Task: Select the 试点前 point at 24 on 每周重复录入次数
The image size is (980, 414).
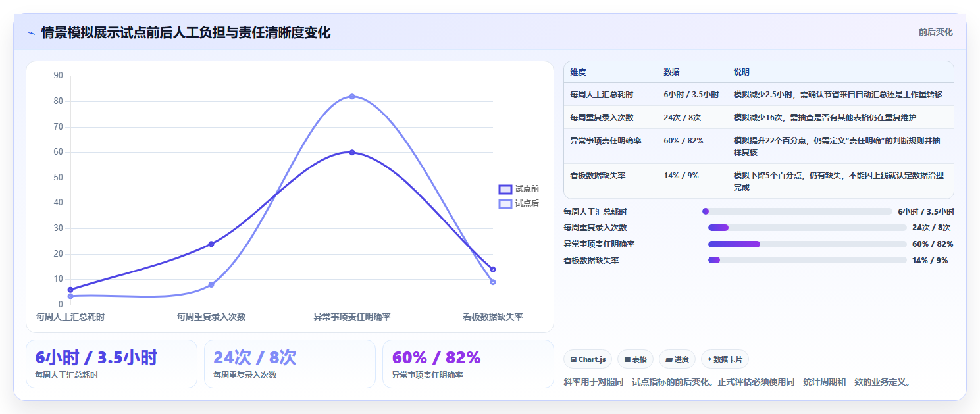Action: (x=211, y=244)
